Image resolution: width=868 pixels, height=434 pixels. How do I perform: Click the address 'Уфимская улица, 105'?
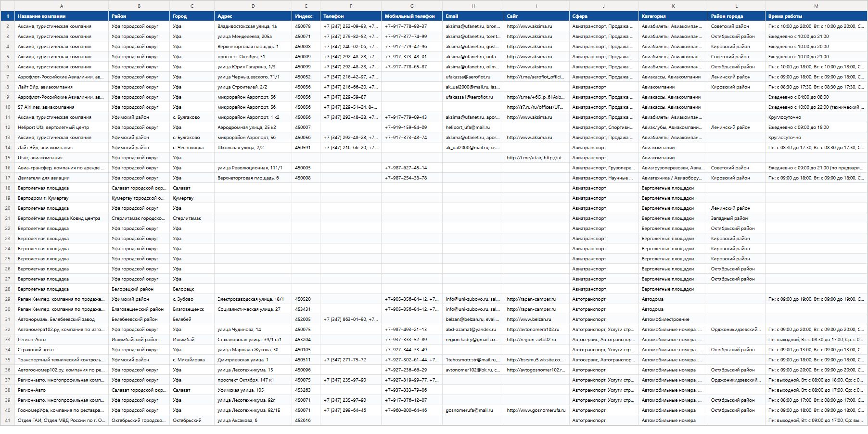(x=253, y=390)
